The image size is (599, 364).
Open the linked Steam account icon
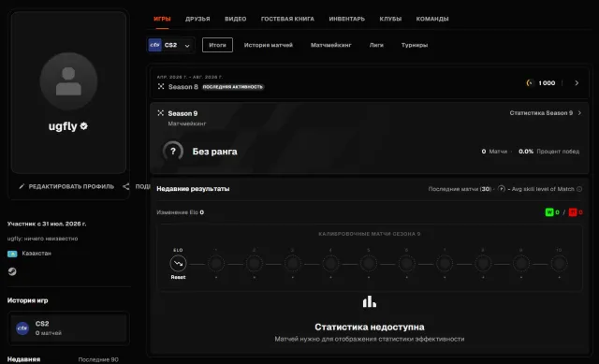point(12,271)
